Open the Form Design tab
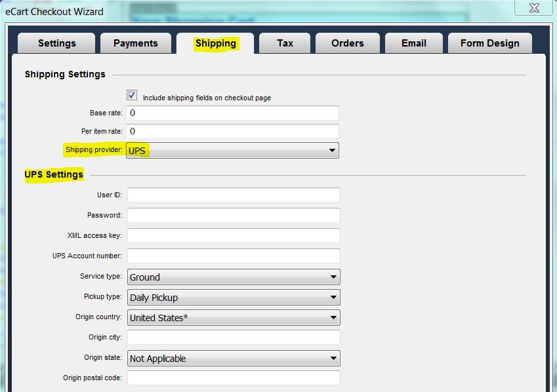 point(490,43)
